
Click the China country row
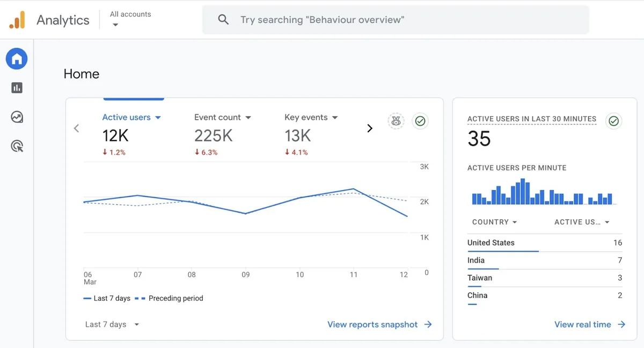(545, 296)
